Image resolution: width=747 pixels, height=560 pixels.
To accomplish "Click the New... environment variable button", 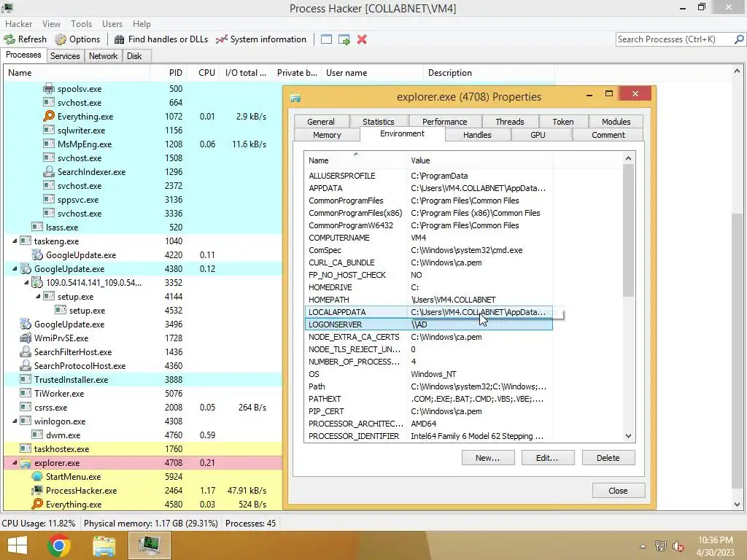I will click(x=488, y=458).
